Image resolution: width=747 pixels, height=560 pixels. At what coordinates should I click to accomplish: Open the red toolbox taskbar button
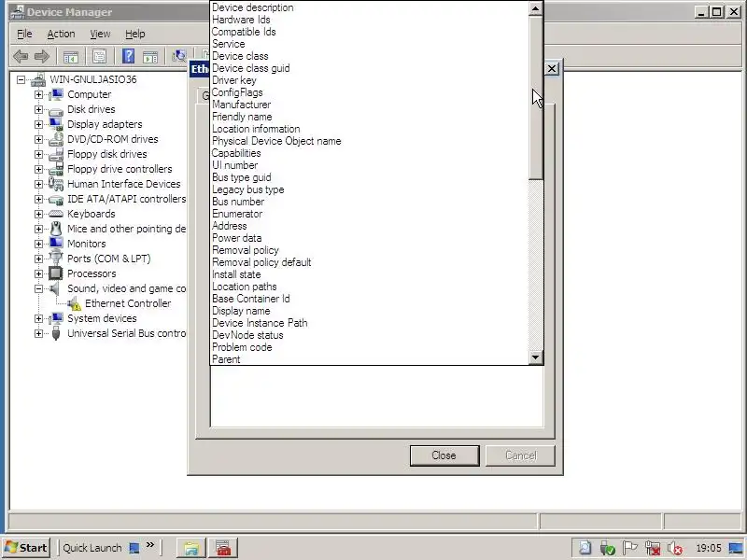[223, 548]
